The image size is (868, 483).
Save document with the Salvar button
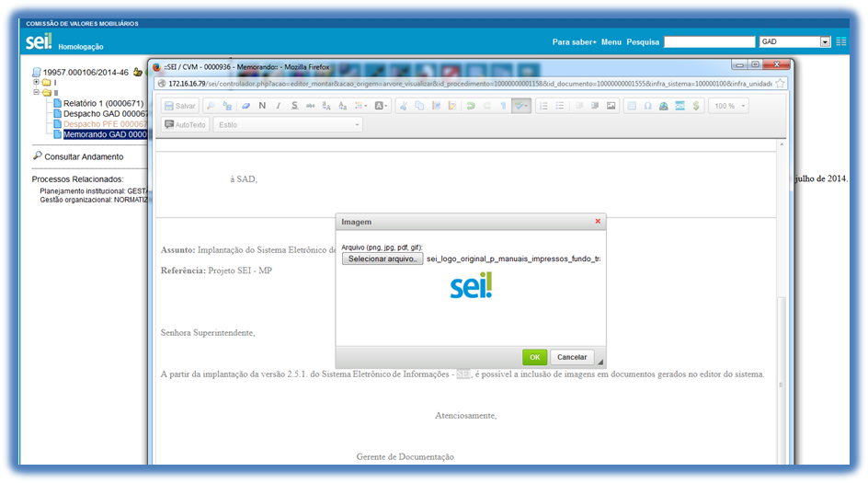(180, 106)
